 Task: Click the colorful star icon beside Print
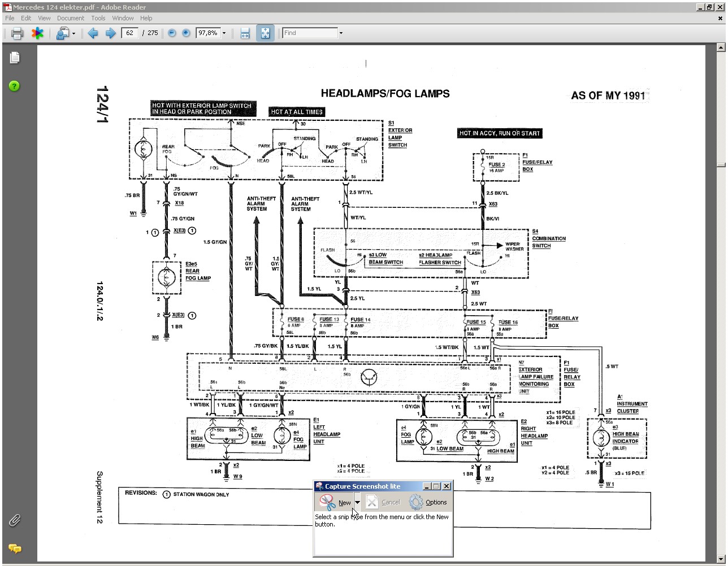coord(37,33)
